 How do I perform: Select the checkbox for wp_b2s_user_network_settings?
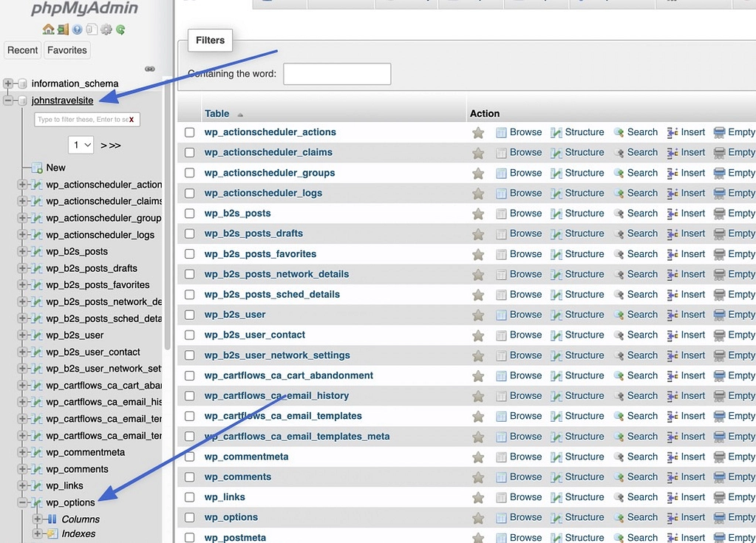point(189,355)
